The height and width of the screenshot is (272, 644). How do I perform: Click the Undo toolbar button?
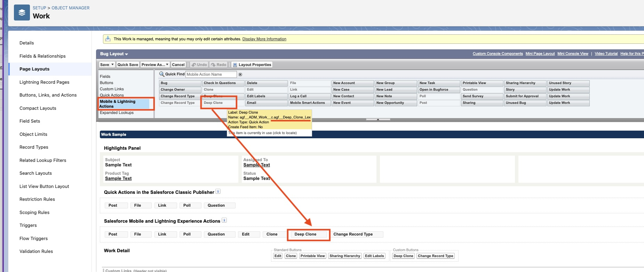pyautogui.click(x=199, y=65)
